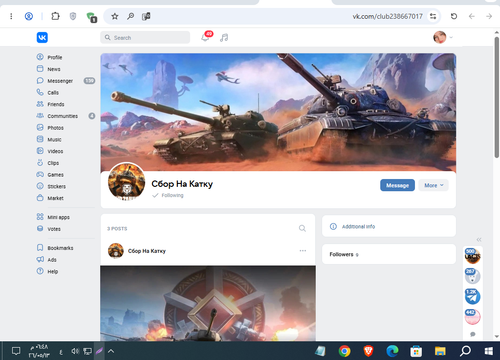This screenshot has width=500, height=360.
Task: Reload the page
Action: click(454, 16)
